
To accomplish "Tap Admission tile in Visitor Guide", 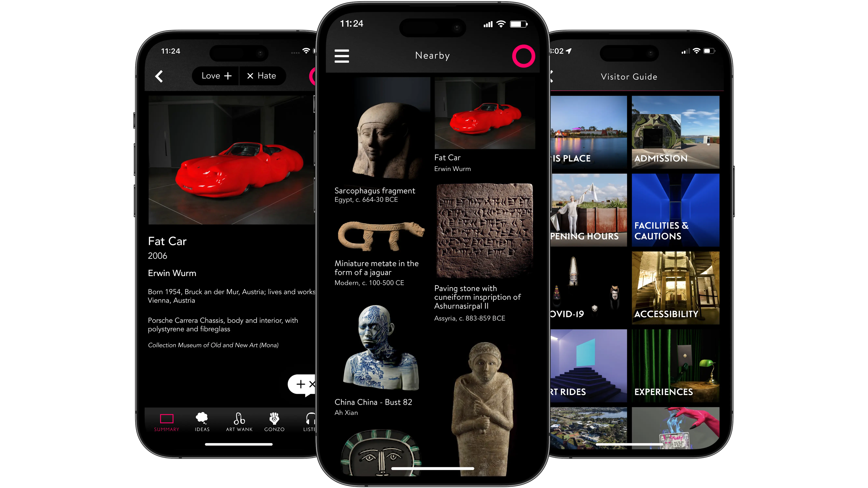I will [x=674, y=132].
